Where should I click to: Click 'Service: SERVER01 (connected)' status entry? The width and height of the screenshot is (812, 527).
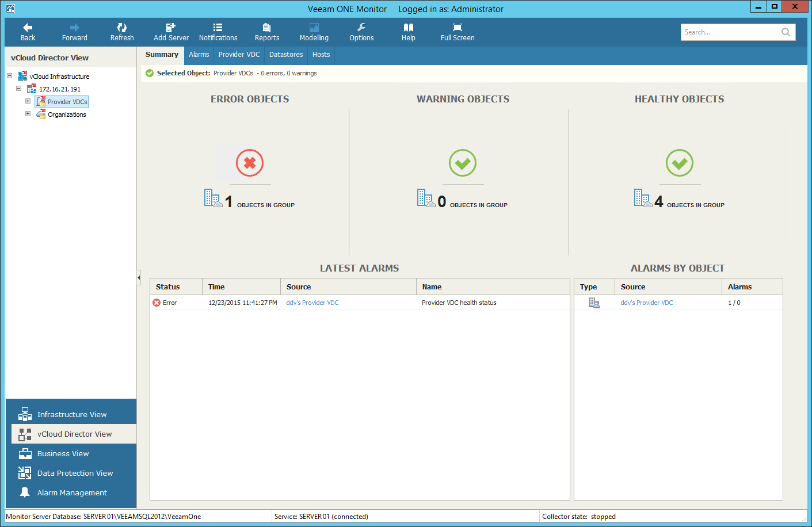[321, 517]
